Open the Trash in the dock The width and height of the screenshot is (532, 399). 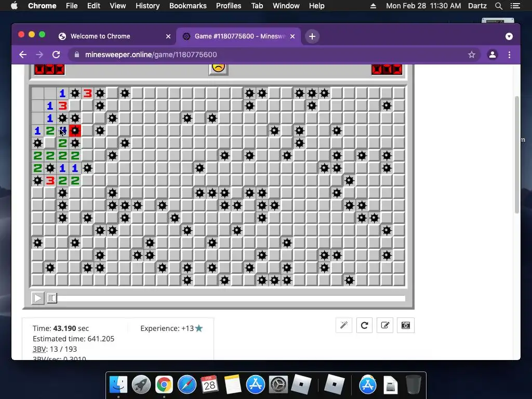tap(414, 385)
